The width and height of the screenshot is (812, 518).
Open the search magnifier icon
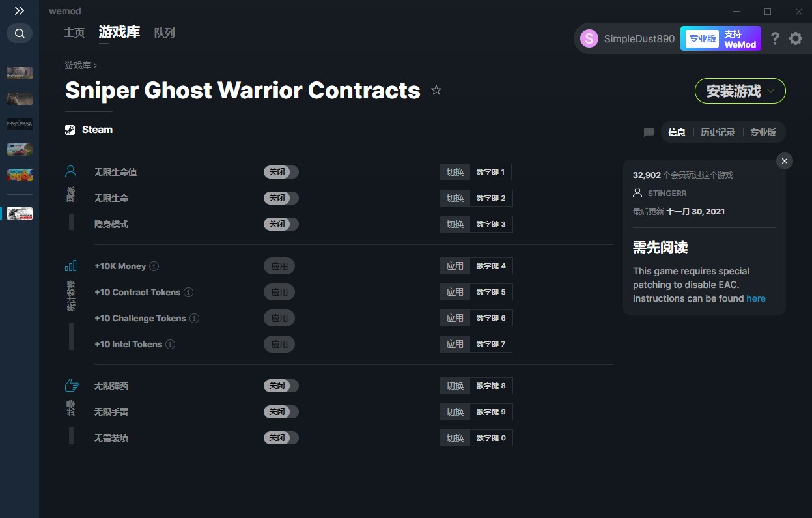point(20,33)
